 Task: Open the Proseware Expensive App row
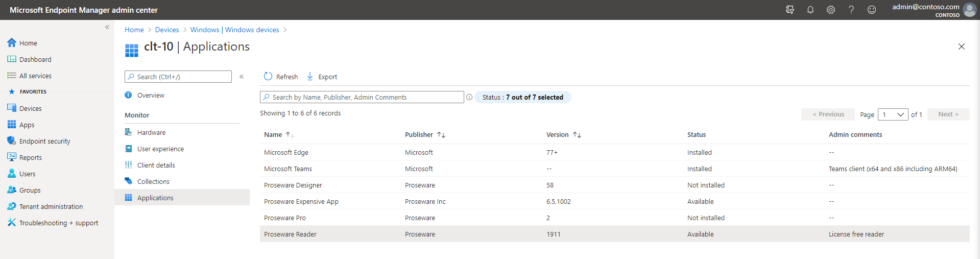[x=614, y=201]
